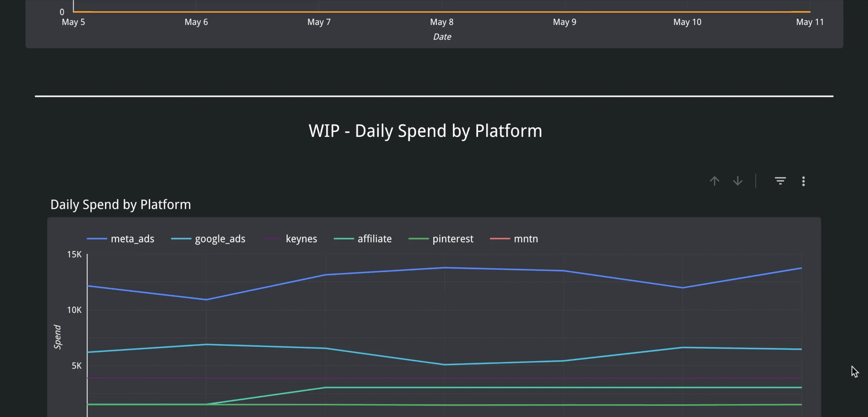Click the up arrow icon above the chart
Viewport: 868px width, 417px height.
pos(714,181)
